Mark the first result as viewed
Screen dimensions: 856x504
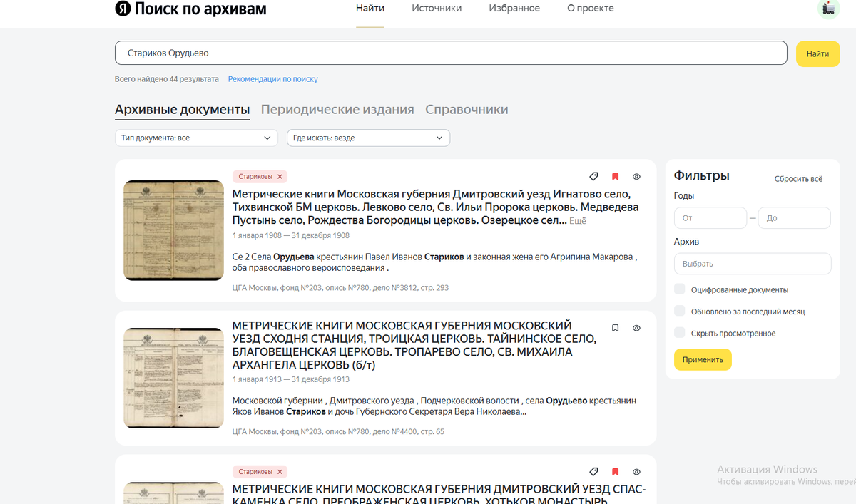pyautogui.click(x=636, y=176)
